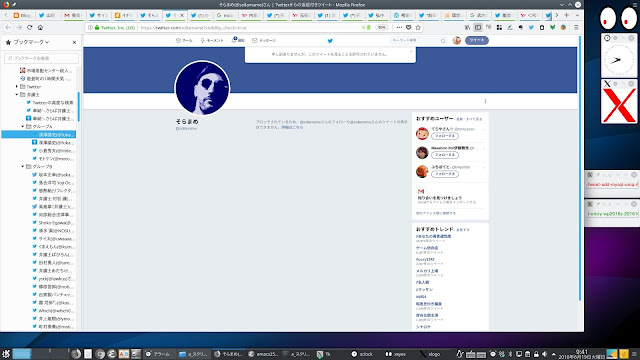Screen dimensions: 640x360
Task: Switch to the WordPress tab
Action: tap(402, 15)
